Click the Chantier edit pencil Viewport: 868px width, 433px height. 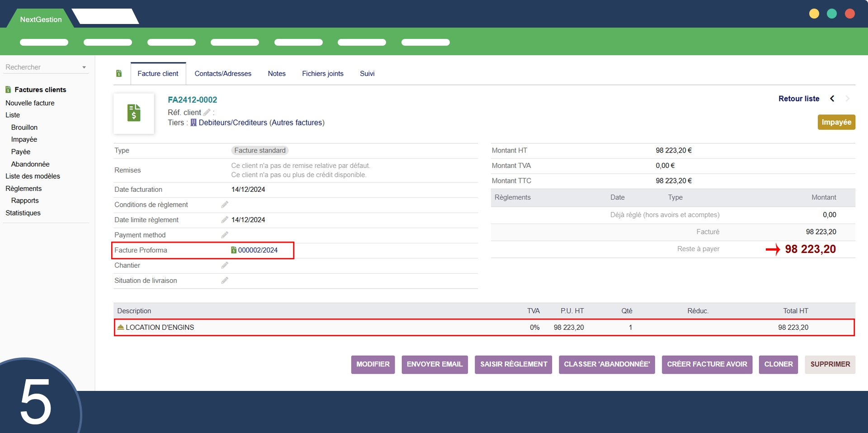pos(225,266)
